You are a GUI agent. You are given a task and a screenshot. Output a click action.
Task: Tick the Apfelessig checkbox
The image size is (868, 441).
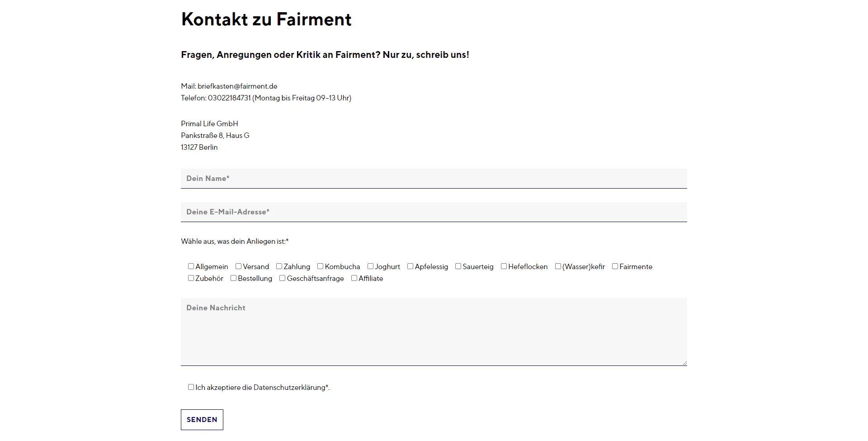(x=410, y=266)
